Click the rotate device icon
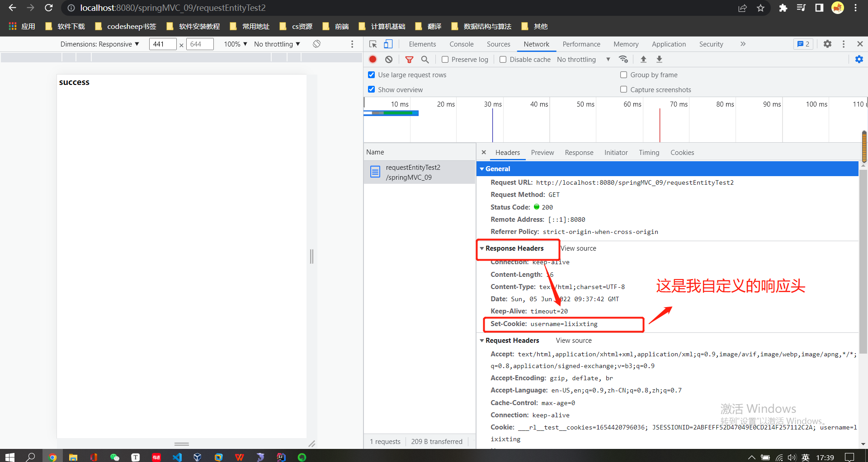 click(317, 44)
